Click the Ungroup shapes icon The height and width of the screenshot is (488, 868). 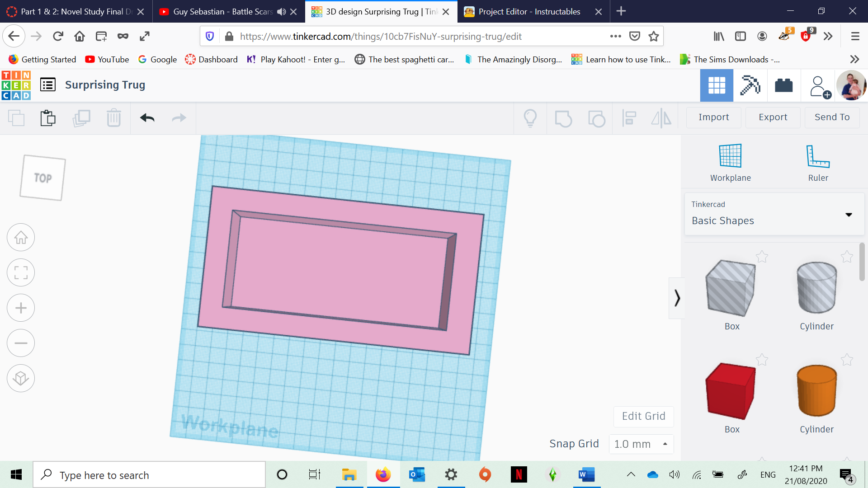(597, 119)
